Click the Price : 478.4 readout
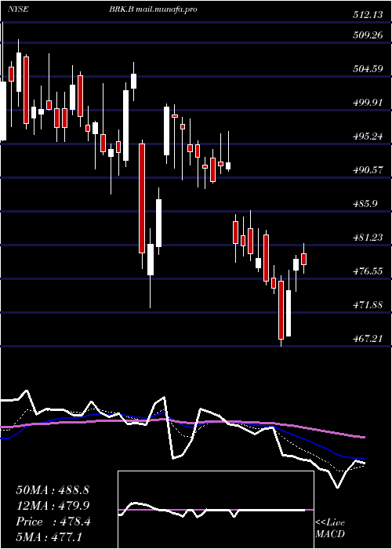 coord(53,522)
